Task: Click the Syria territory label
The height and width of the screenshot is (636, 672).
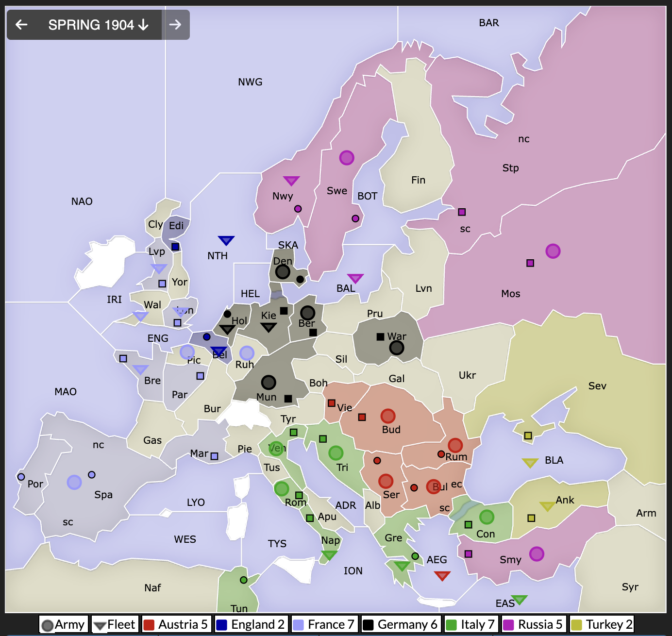Action: click(x=630, y=587)
